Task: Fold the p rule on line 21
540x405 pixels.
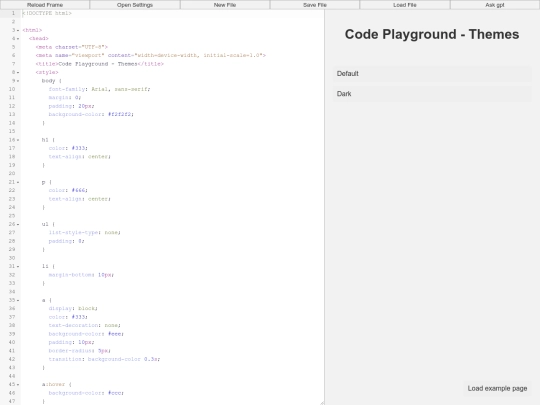Action: (18, 182)
